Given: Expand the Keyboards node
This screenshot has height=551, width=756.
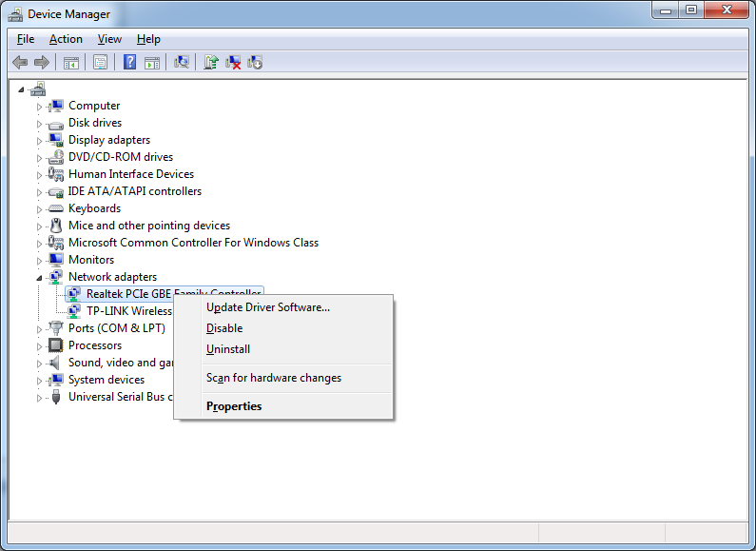Looking at the screenshot, I should tap(40, 209).
